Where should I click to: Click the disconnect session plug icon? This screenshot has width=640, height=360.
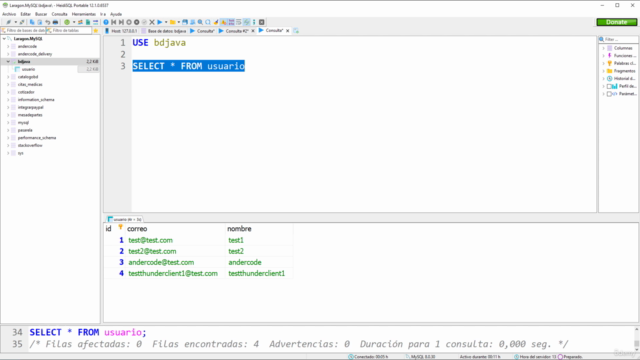click(22, 22)
